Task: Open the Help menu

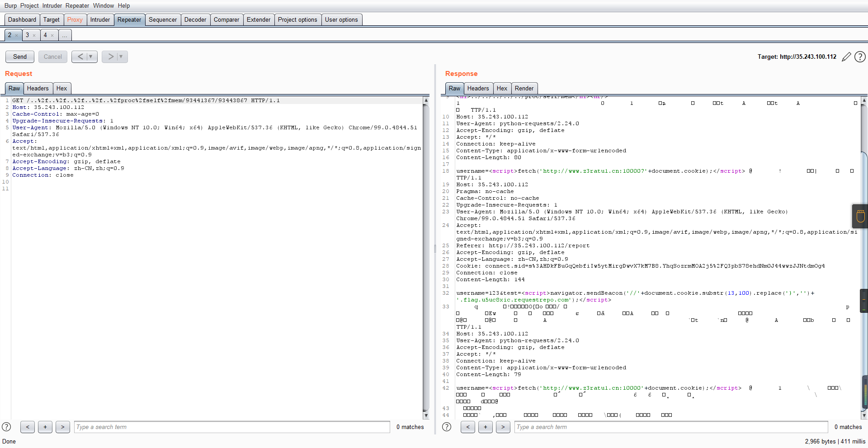Action: tap(124, 6)
